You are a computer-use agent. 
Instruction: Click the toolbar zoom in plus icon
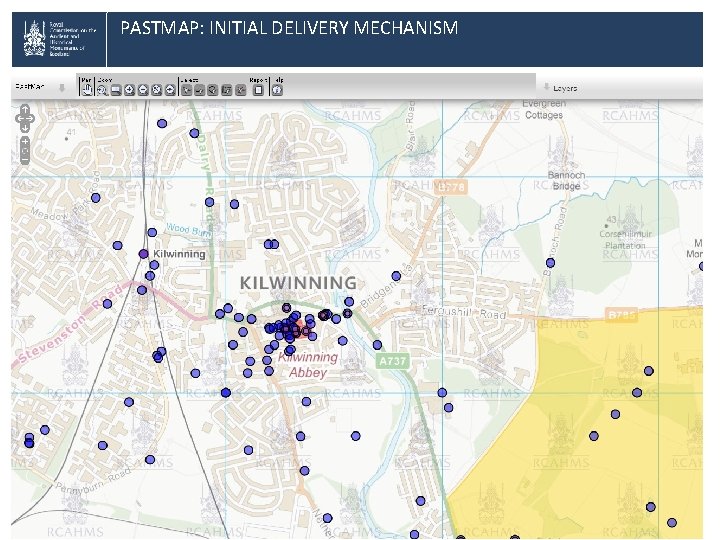tap(129, 90)
